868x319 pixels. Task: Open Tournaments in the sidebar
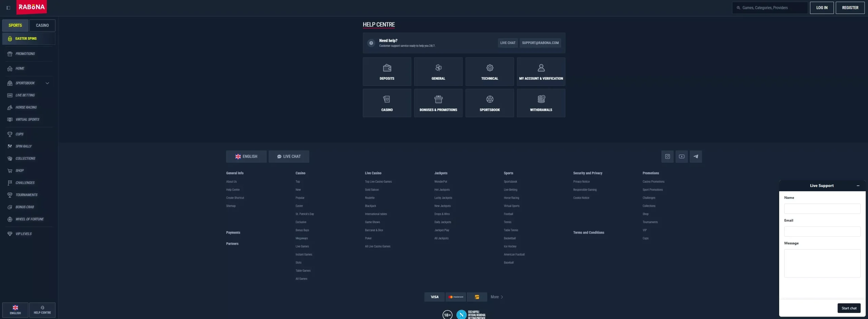click(29, 195)
